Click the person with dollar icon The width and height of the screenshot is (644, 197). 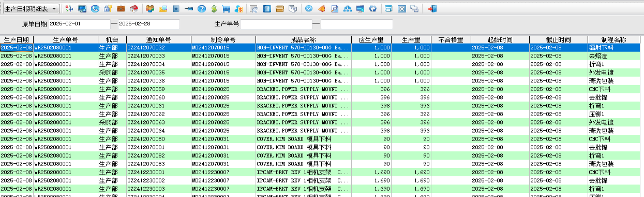tap(238, 9)
